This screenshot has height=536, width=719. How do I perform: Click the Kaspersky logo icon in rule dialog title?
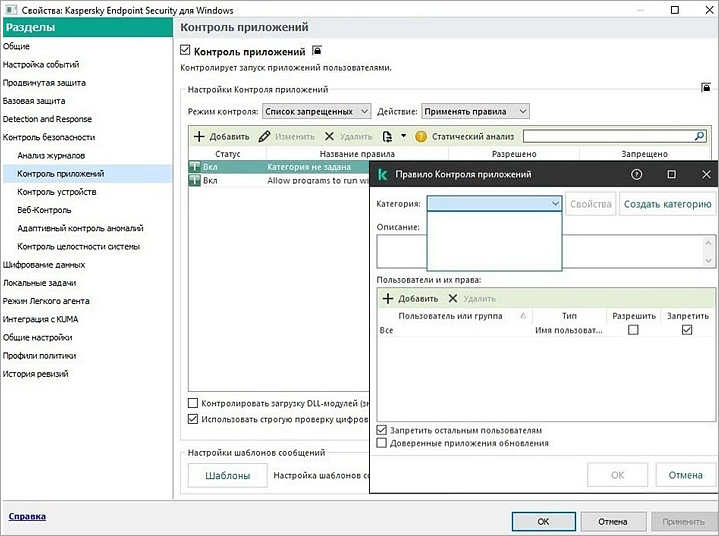click(x=382, y=174)
